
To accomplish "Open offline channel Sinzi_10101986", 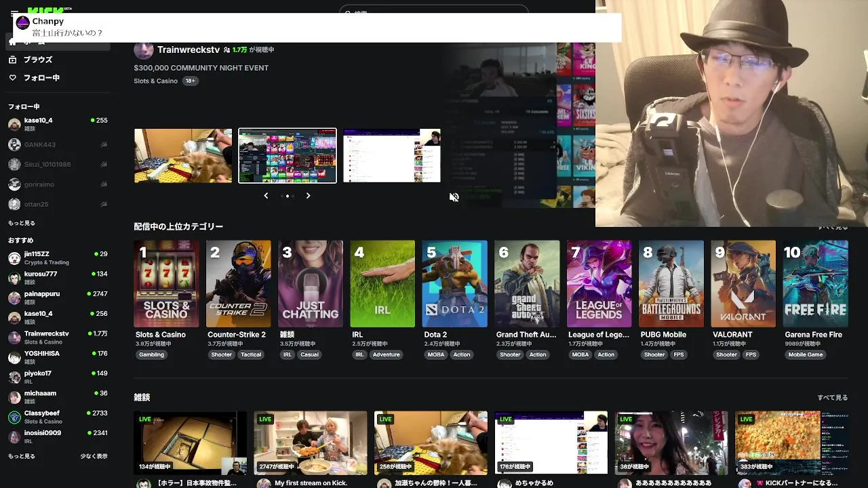I will click(x=58, y=164).
